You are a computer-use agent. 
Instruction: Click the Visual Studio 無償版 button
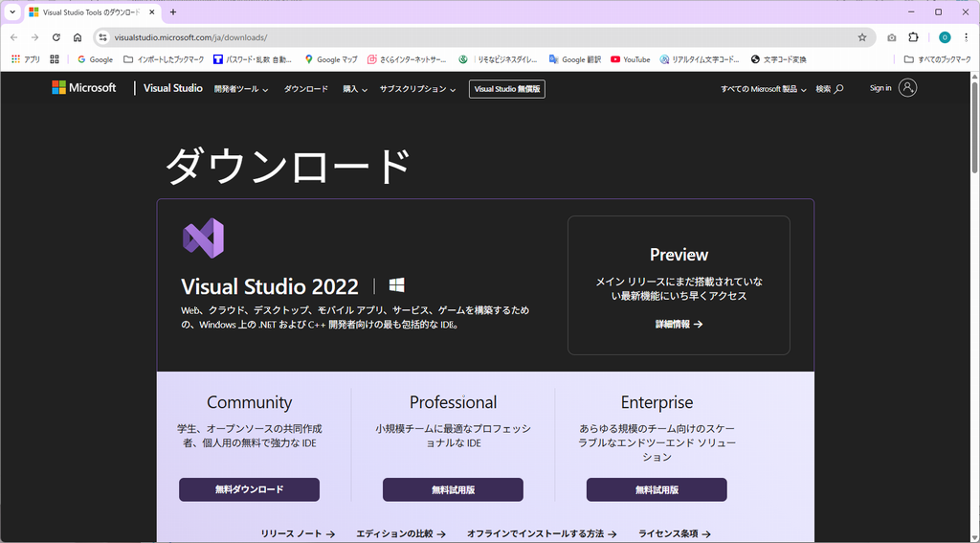[506, 89]
